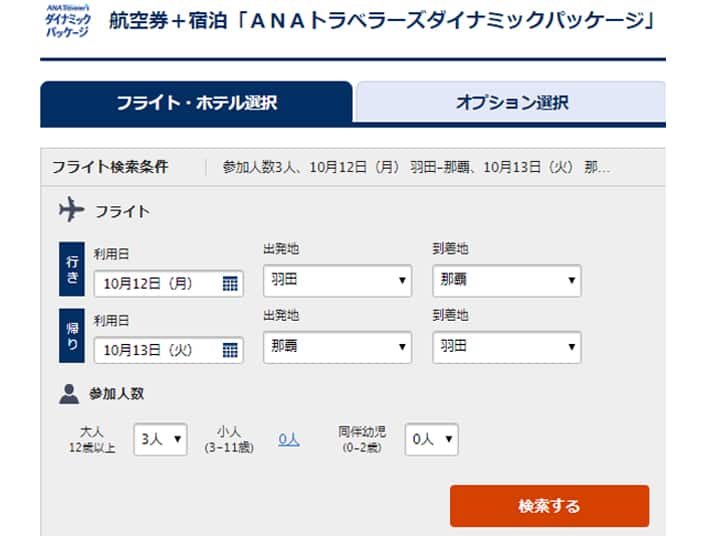706x536 pixels.
Task: Open return 到着地 dropdown showing 羽田
Action: click(507, 347)
